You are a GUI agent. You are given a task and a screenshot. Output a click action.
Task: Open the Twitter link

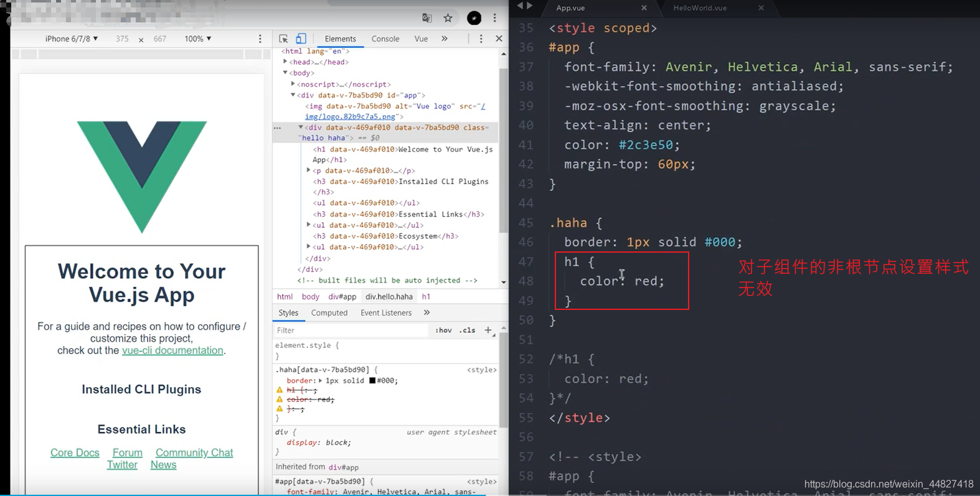122,465
